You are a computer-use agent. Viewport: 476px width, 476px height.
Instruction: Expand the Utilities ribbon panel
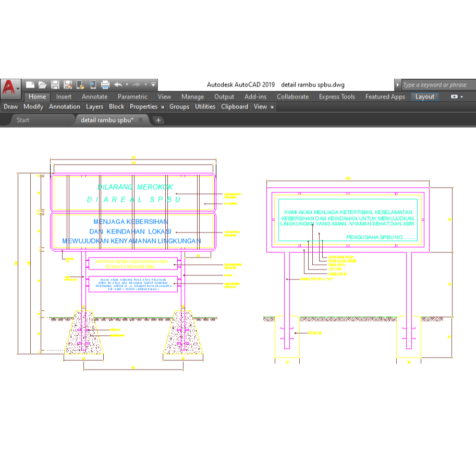pos(205,107)
